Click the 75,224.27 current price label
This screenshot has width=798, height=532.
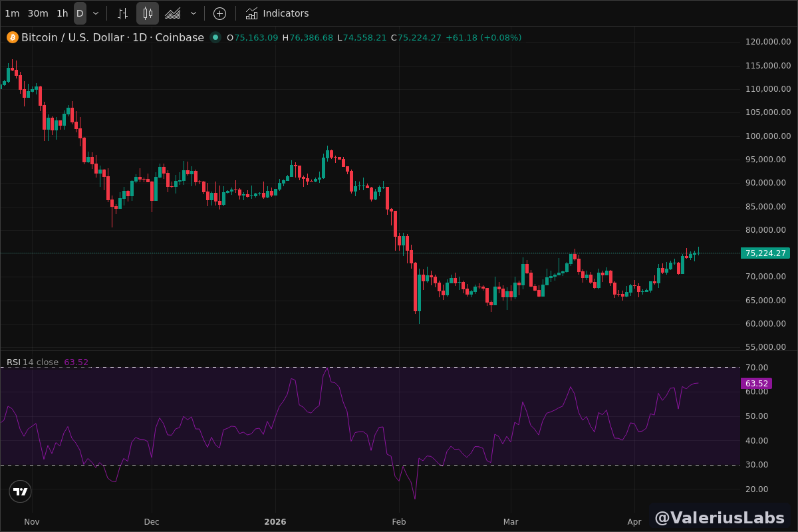tap(765, 253)
